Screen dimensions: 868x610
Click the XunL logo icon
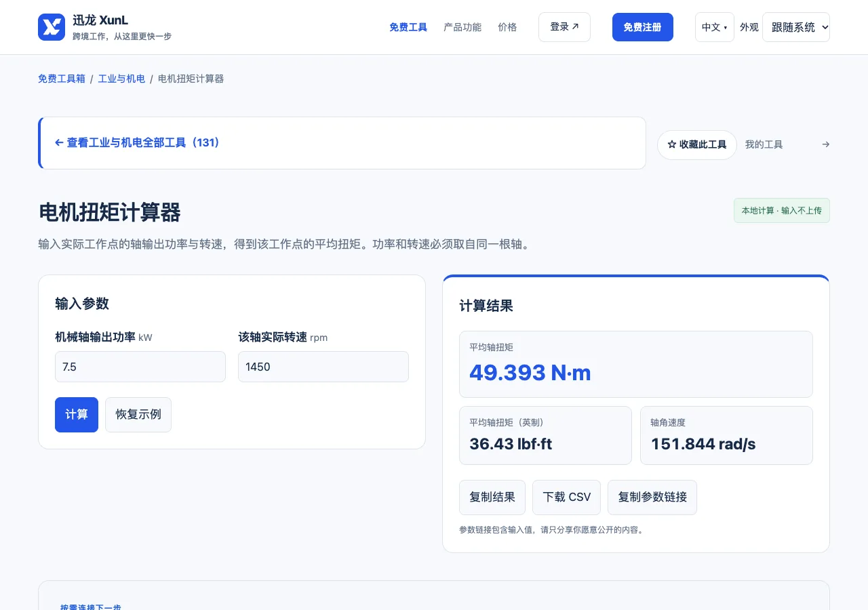pyautogui.click(x=52, y=27)
